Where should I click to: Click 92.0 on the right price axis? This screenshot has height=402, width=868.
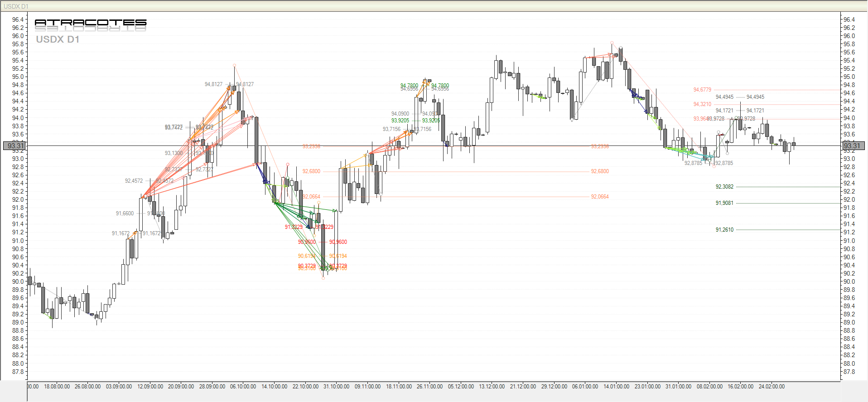pos(849,199)
